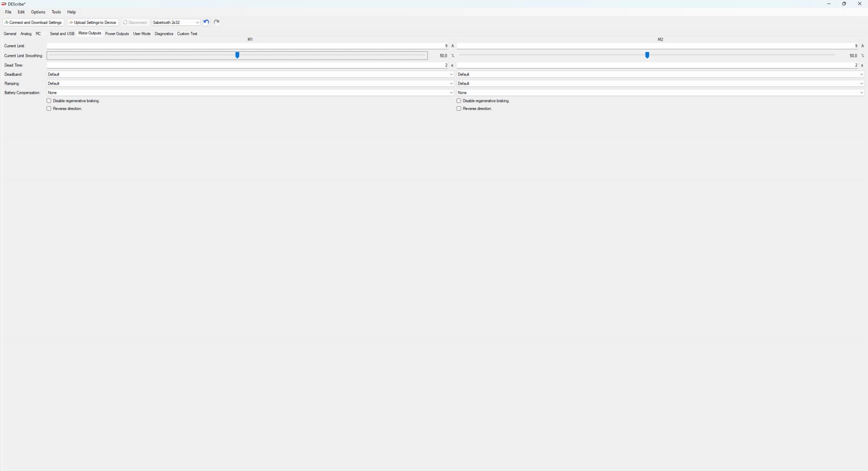The image size is (868, 471).
Task: Click the M2 smoothing 50.0 percent value
Action: click(x=853, y=56)
